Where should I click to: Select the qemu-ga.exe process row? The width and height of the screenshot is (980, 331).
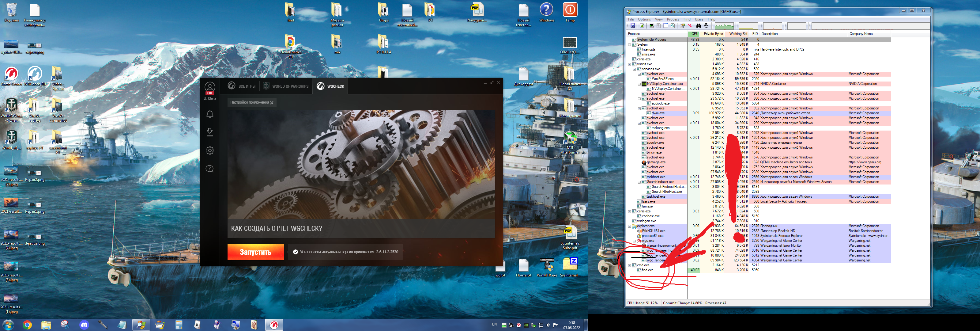pyautogui.click(x=759, y=162)
